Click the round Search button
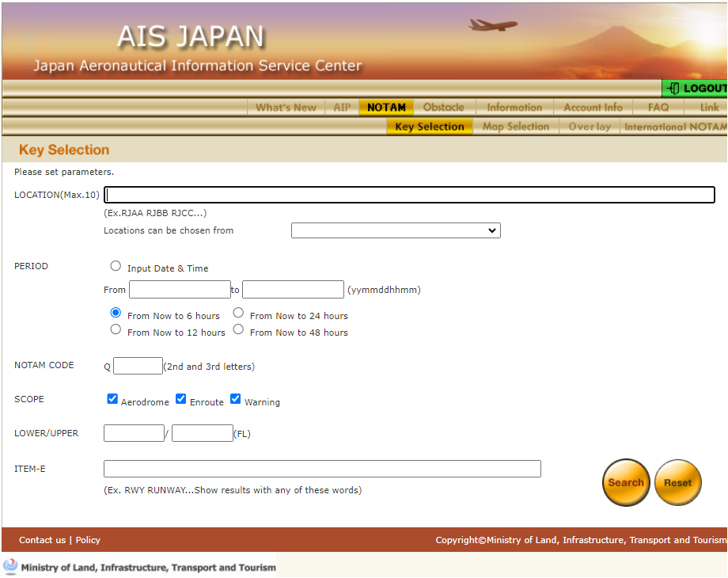This screenshot has height=578, width=728. (626, 482)
